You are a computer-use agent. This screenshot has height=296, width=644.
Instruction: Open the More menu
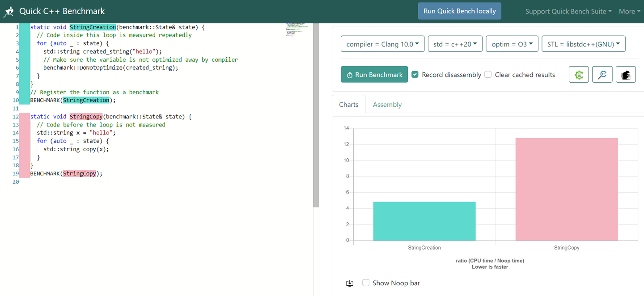click(x=630, y=12)
